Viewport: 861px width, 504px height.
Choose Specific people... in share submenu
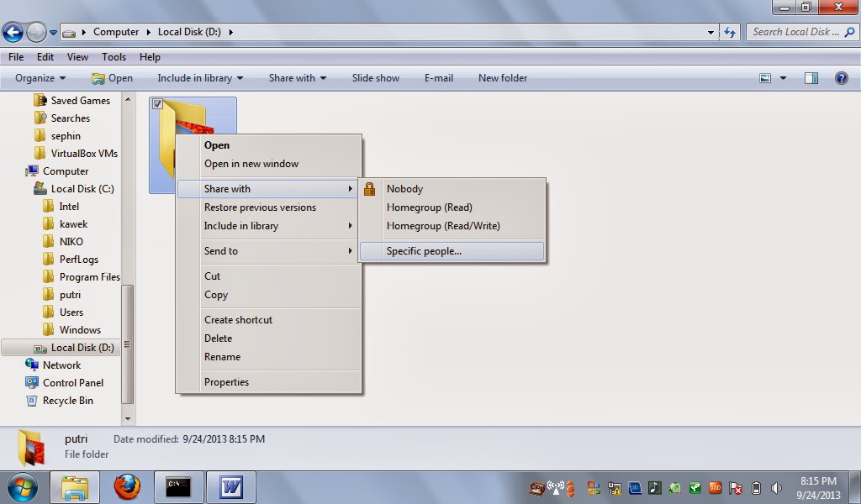[452, 250]
